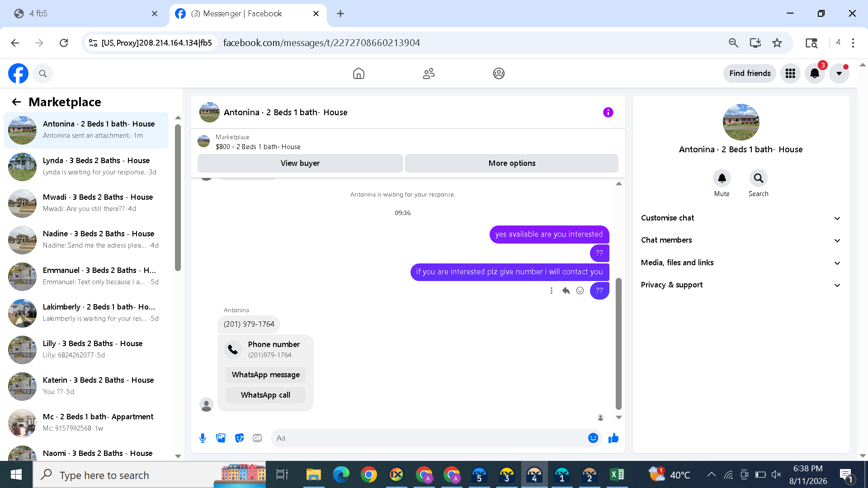
Task: Click the Find friends button
Action: [x=750, y=73]
